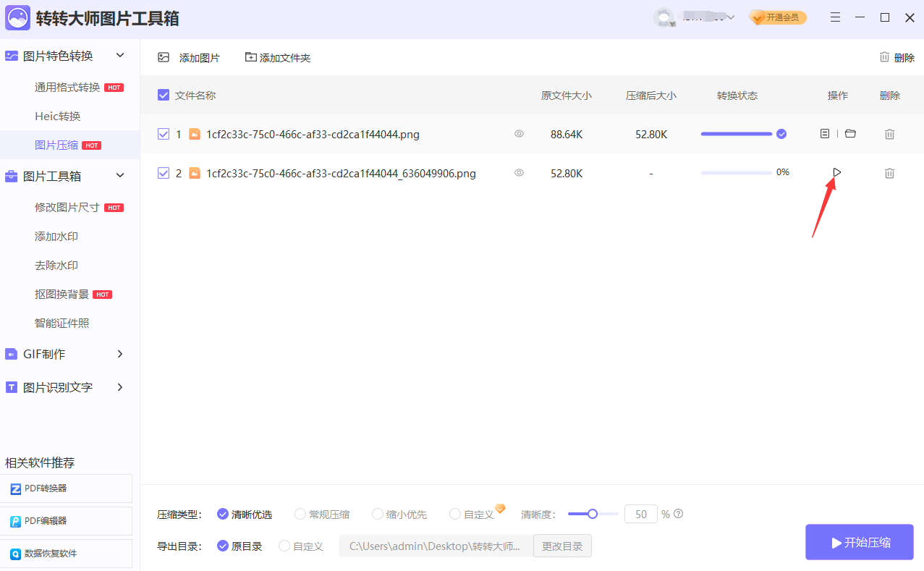
Task: Collapse the 图片工具箱 section chevron
Action: (120, 175)
